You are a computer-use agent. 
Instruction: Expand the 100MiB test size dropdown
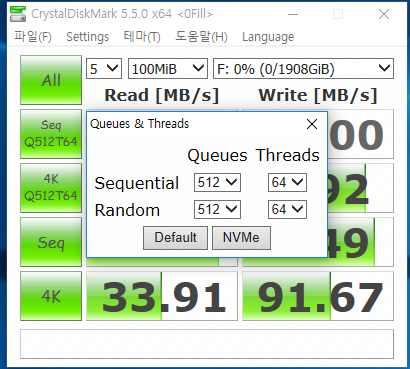click(x=168, y=69)
